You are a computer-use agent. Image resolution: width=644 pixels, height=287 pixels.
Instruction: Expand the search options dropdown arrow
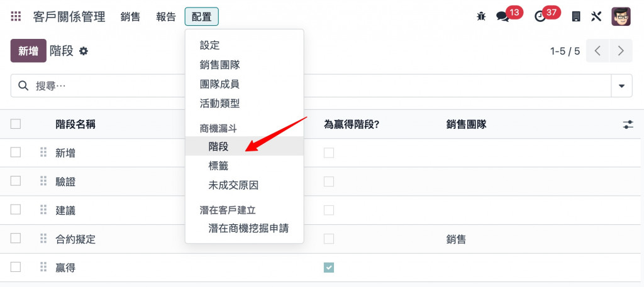click(x=621, y=85)
